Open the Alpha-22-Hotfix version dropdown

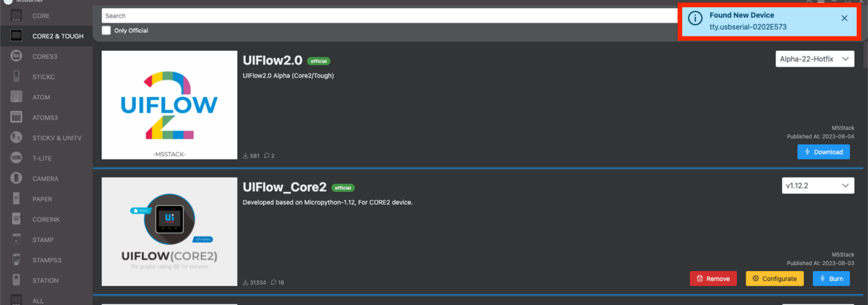click(814, 59)
